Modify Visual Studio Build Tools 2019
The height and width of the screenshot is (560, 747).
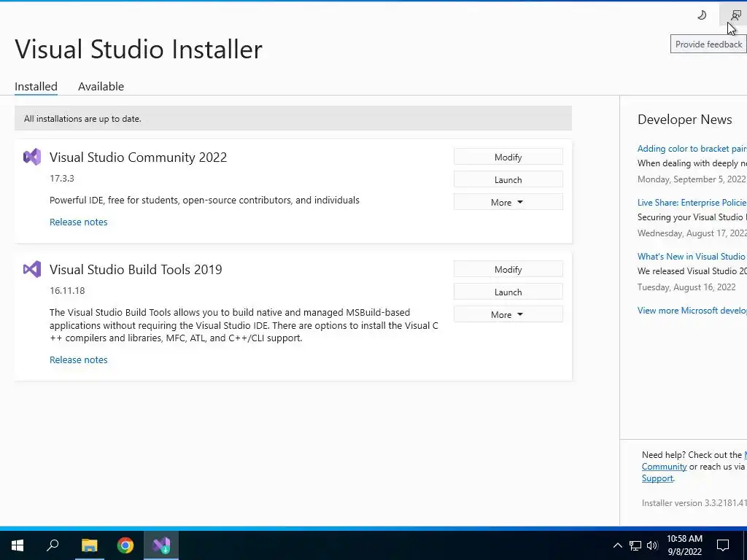tap(508, 269)
